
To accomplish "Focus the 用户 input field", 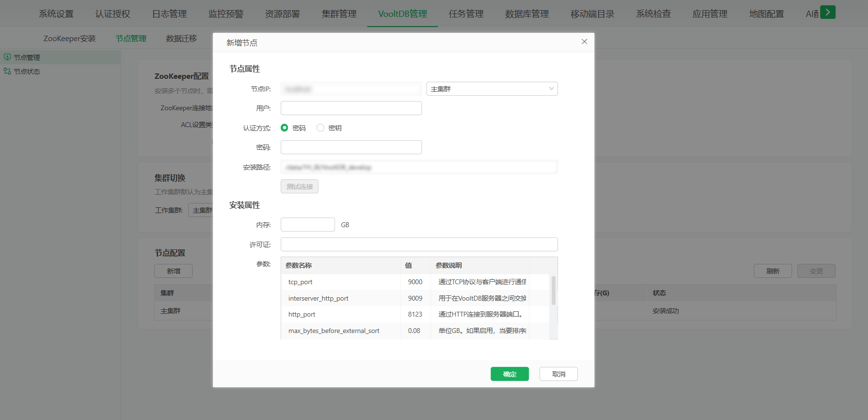I will tap(351, 108).
